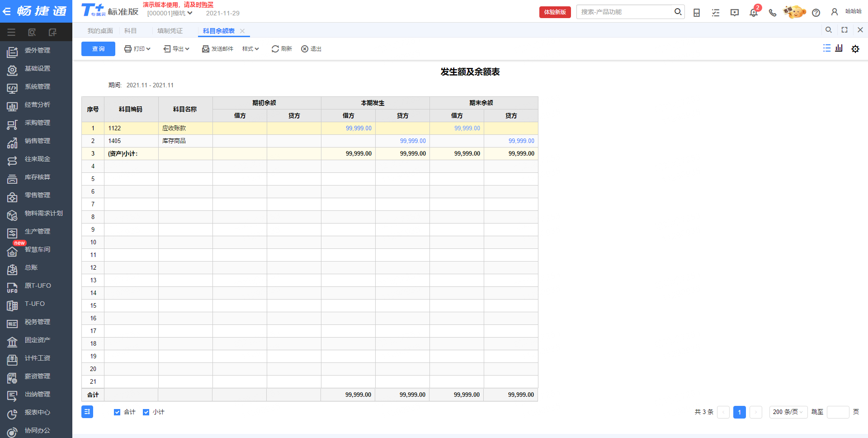Click the phone support icon
868x438 pixels.
773,13
